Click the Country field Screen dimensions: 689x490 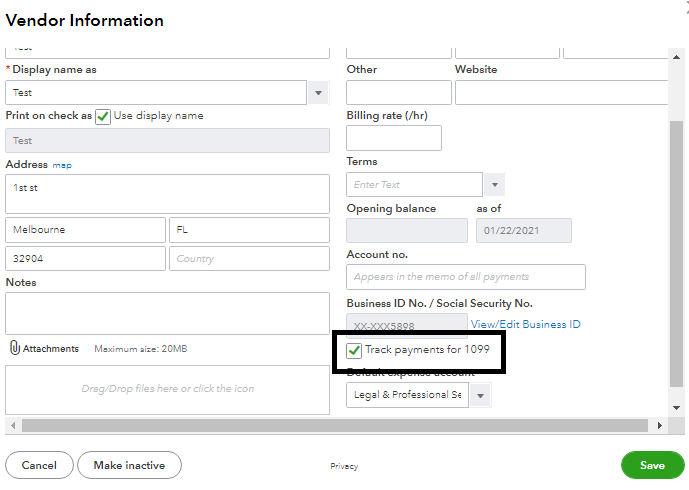249,258
